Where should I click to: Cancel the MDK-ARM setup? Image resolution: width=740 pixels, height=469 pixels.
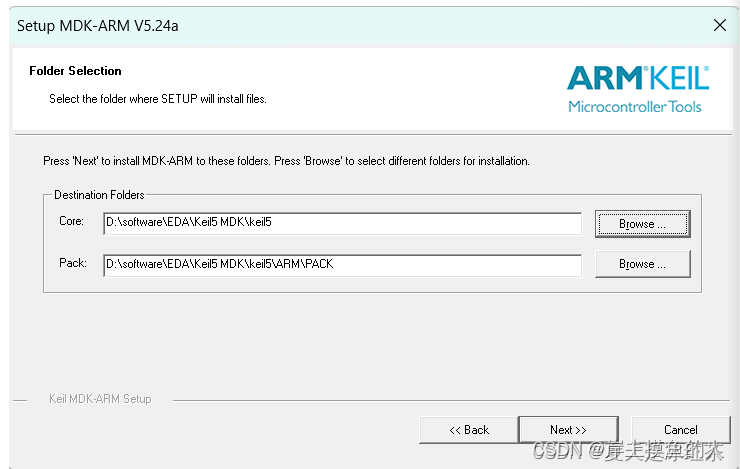(x=681, y=430)
